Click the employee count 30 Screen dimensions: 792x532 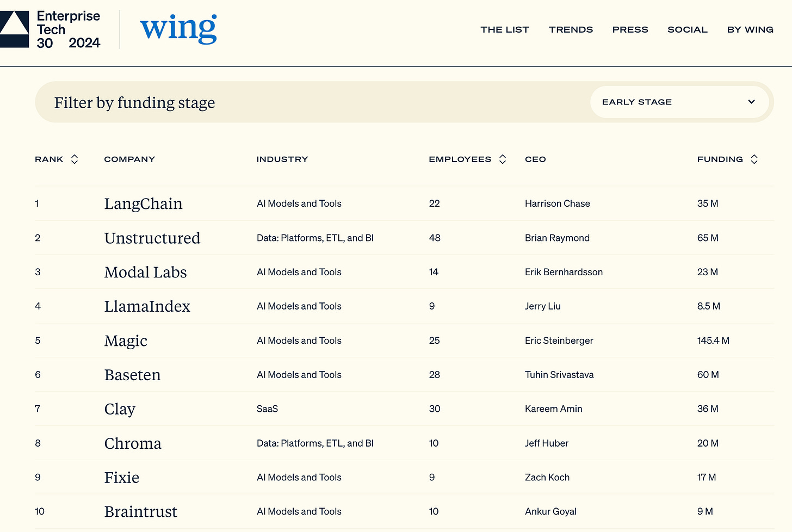(x=435, y=409)
